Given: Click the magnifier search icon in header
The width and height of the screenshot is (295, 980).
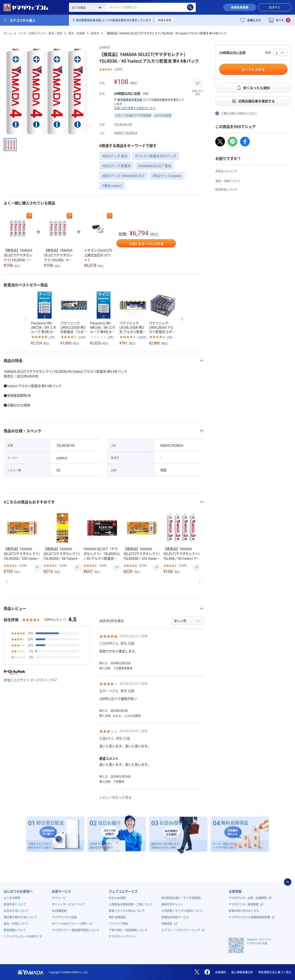Looking at the screenshot, I should tap(190, 7).
